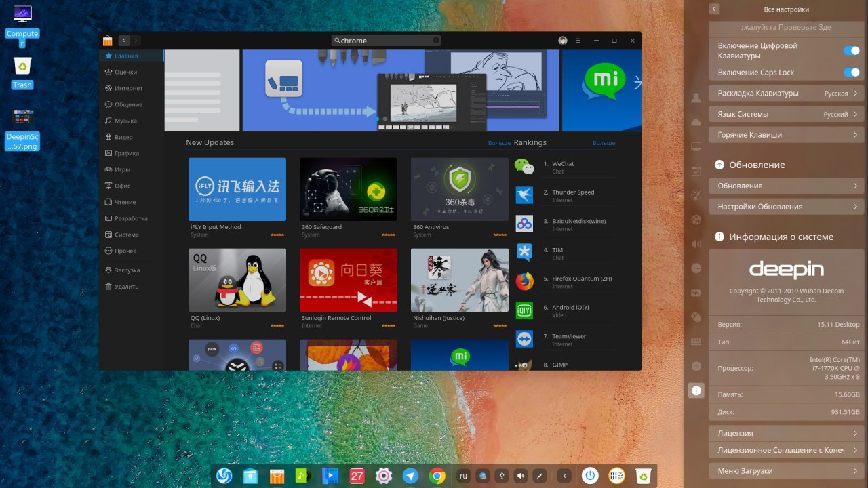
Task: Open the dock trash bin
Action: coord(644,476)
